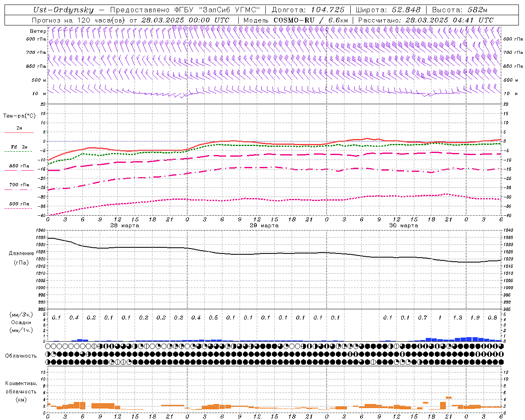Click the computed time Рассчитано: 28.03.2025 04:41 UTC
The image size is (525, 420).
(426, 20)
